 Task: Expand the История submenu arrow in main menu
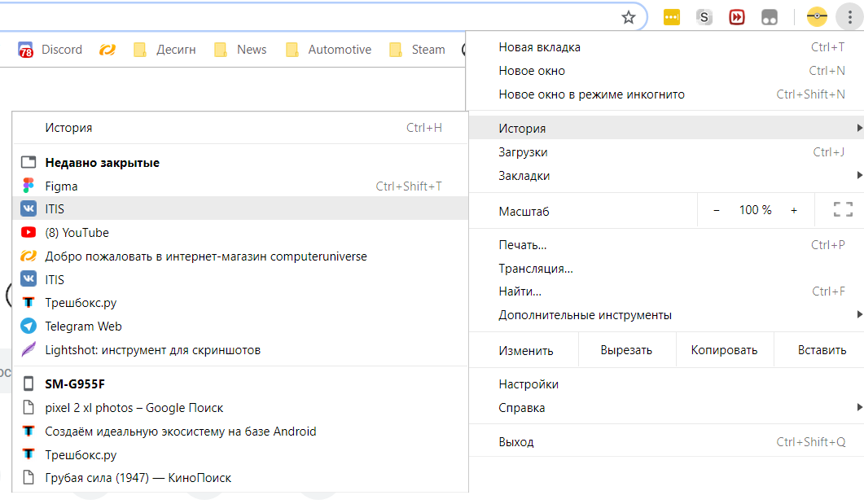click(x=859, y=128)
